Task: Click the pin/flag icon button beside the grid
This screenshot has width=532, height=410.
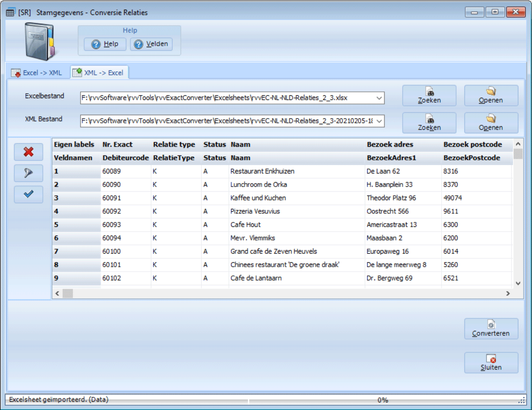Action: click(29, 173)
